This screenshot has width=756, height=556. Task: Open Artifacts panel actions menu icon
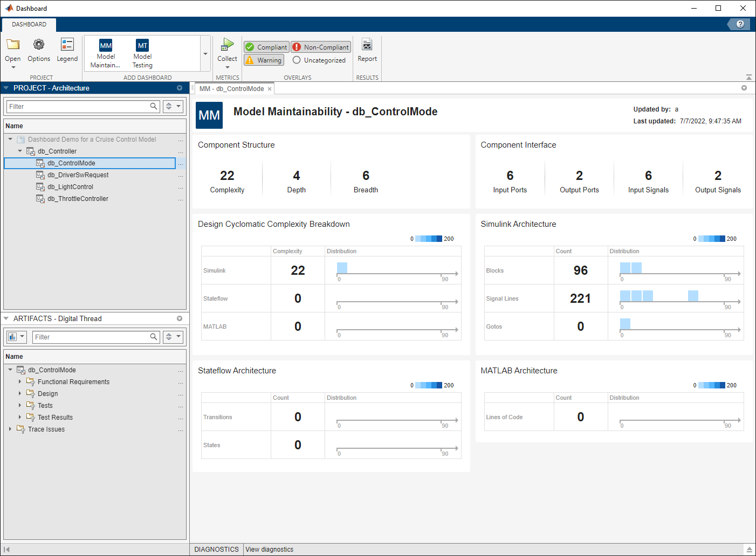pos(180,318)
